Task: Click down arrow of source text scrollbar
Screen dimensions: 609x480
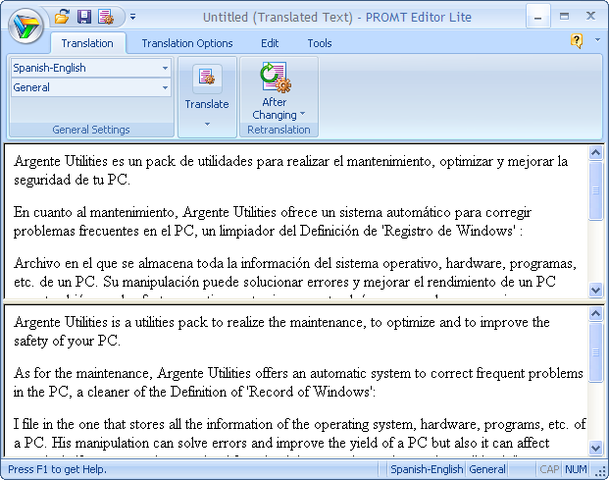Action: coord(595,290)
